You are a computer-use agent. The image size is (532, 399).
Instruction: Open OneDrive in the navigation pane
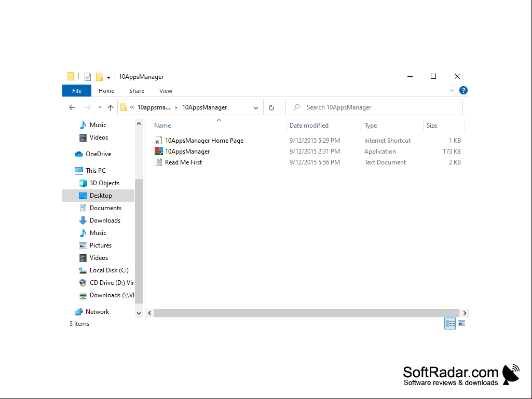(x=99, y=154)
